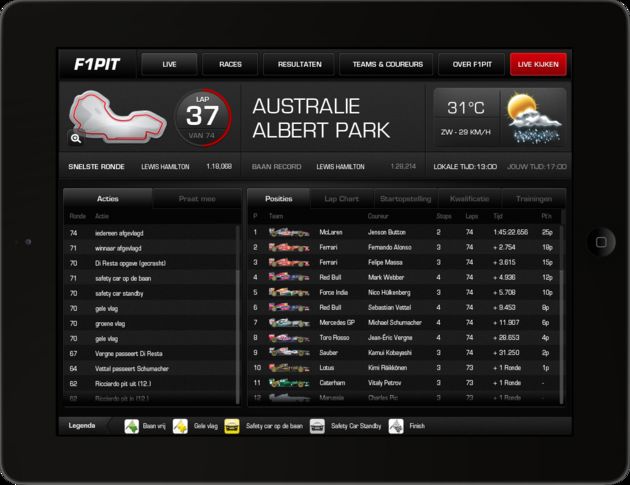Click 'Vettel passeert Schumacher' action

[150, 368]
